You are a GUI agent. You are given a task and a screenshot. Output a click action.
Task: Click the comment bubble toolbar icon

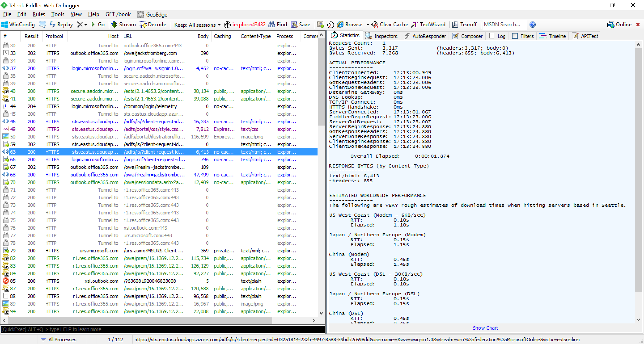coord(42,25)
